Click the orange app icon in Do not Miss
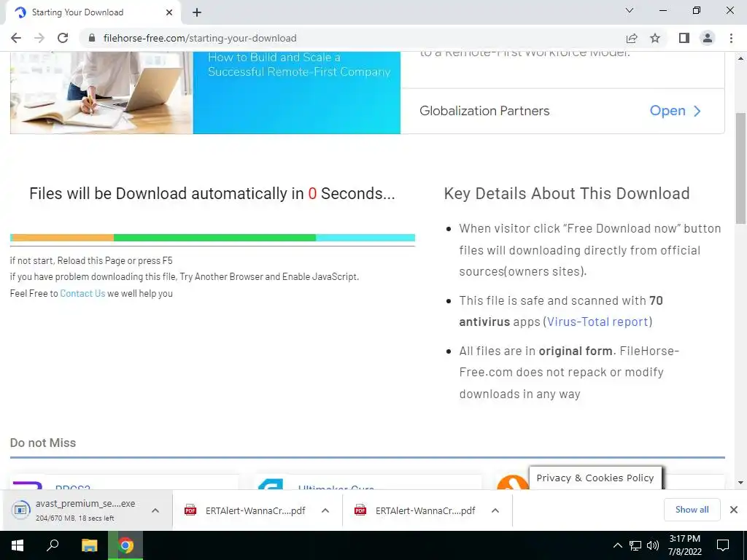The image size is (747, 560). tap(512, 482)
